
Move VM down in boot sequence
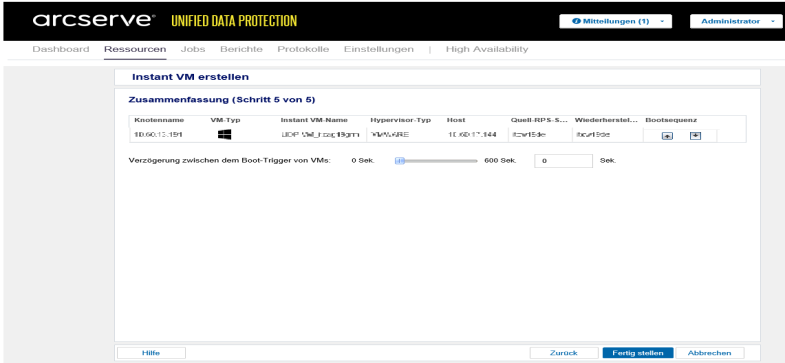pyautogui.click(x=695, y=136)
